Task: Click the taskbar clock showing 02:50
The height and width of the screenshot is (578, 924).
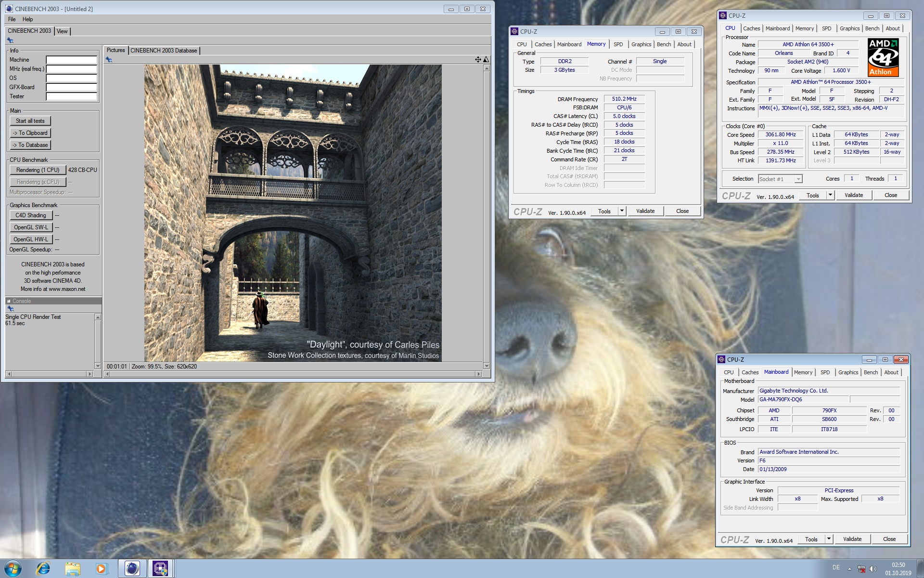Action: (x=898, y=565)
